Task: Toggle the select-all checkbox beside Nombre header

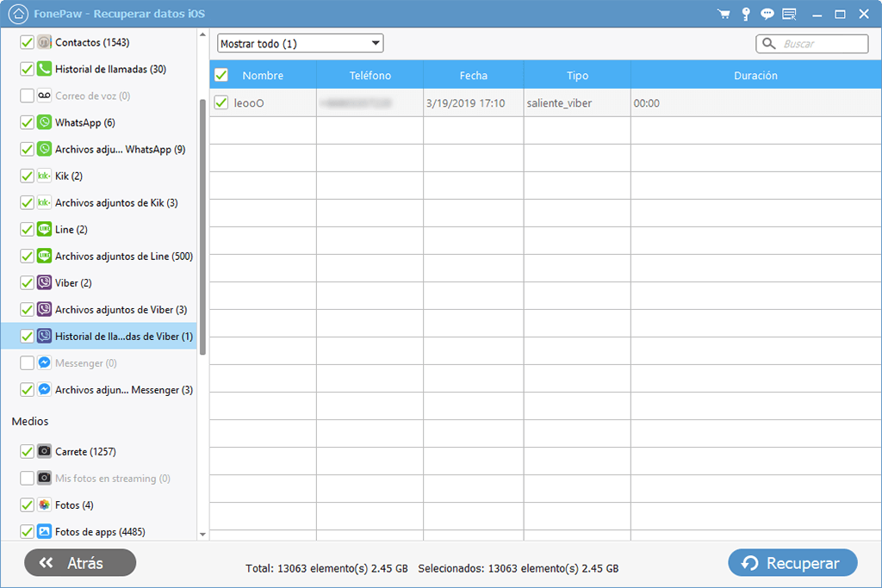Action: coord(221,75)
